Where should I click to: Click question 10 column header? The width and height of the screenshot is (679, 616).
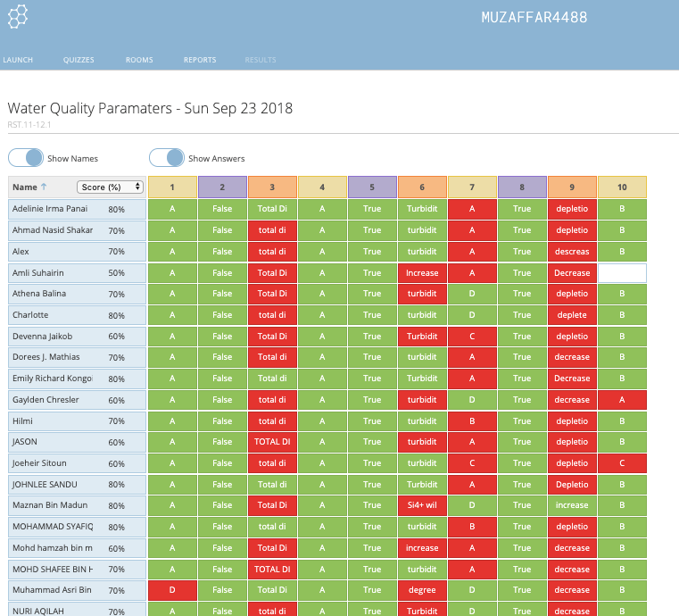[622, 187]
